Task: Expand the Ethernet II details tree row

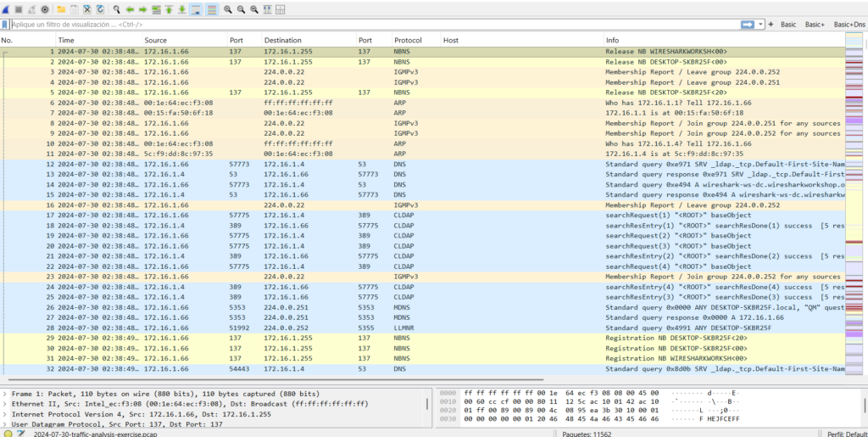Action: point(7,404)
